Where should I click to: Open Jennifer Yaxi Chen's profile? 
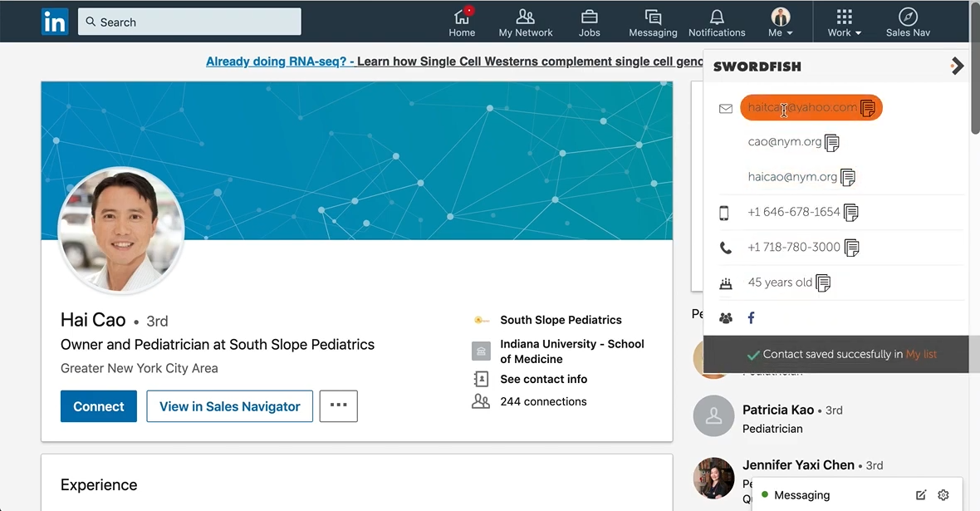(x=798, y=465)
